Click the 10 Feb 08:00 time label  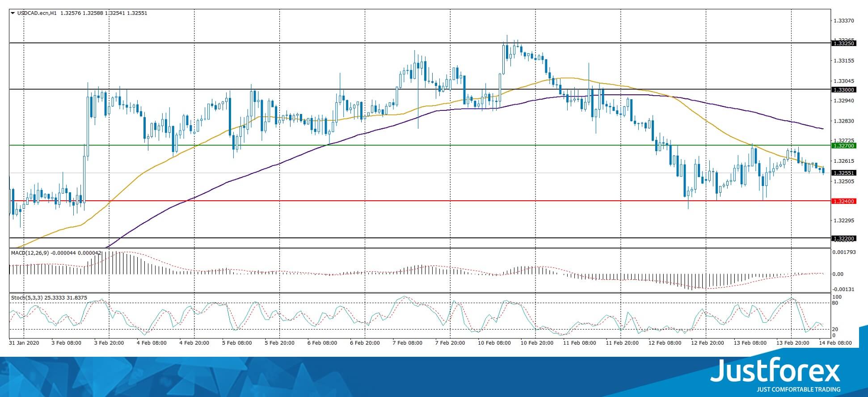pos(494,343)
